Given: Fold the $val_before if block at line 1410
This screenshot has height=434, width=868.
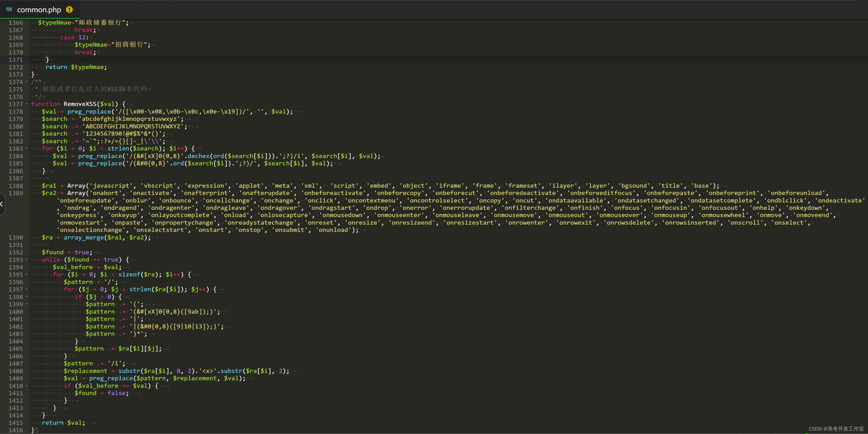Looking at the screenshot, I should [x=27, y=386].
